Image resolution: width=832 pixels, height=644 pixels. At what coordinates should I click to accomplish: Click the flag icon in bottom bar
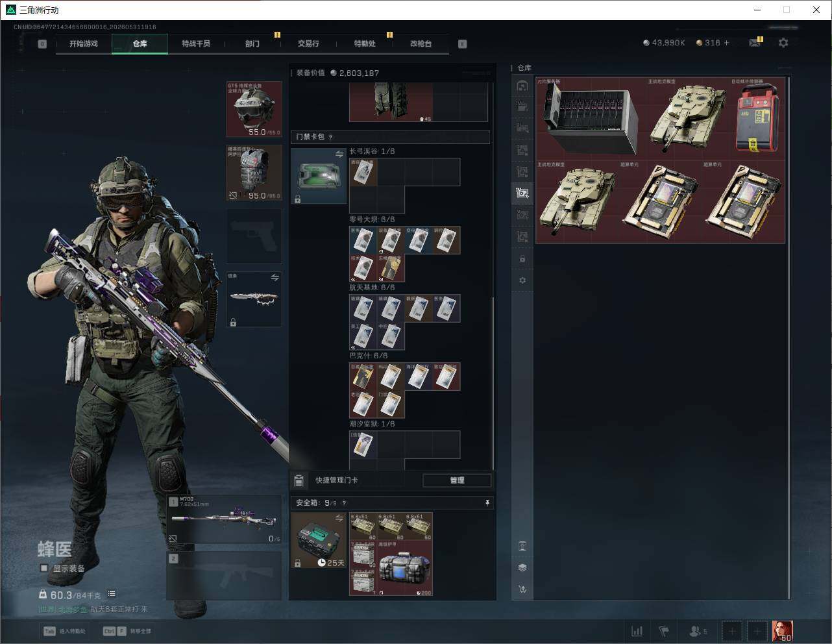tap(664, 631)
